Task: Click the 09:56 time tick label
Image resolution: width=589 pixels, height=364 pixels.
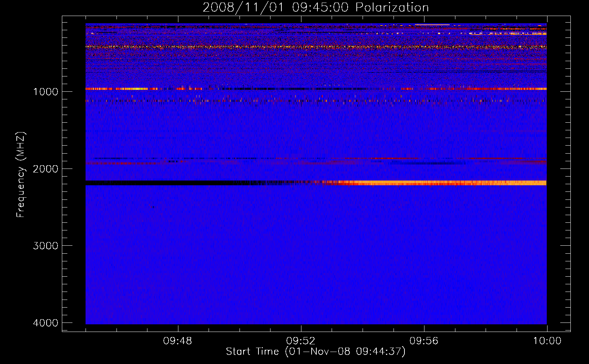Action: 424,341
